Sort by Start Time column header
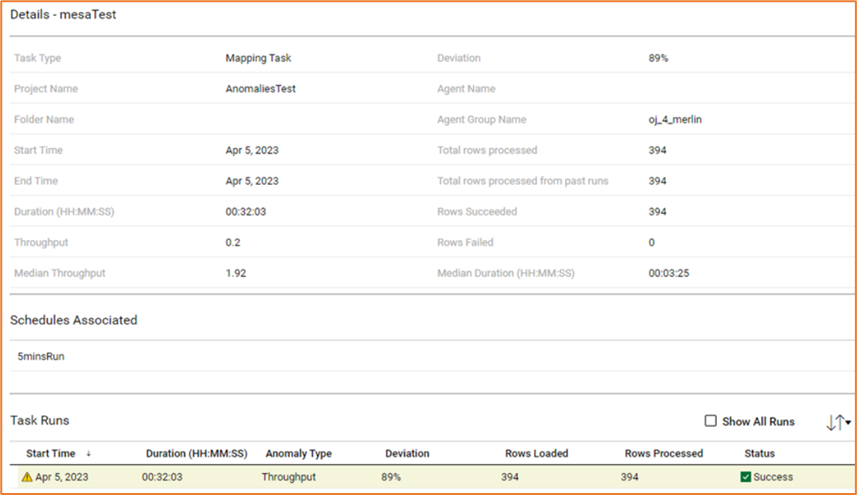Image resolution: width=857 pixels, height=495 pixels. [51, 453]
